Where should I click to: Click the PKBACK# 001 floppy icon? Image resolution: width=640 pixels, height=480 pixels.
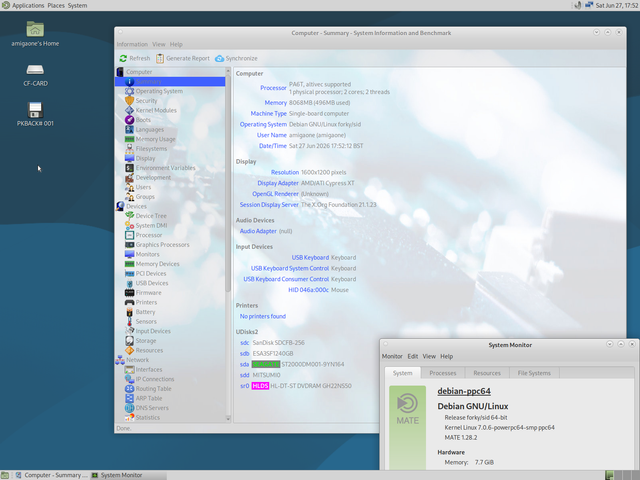(x=35, y=110)
